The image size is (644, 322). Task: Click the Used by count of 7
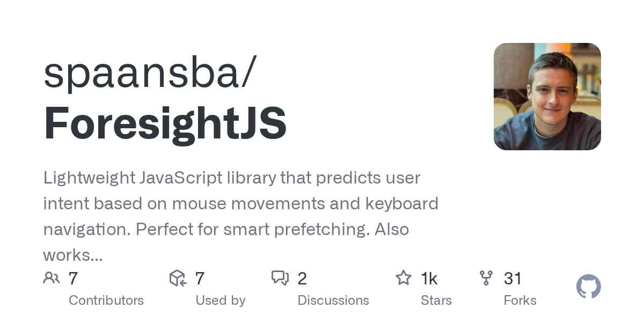(200, 279)
